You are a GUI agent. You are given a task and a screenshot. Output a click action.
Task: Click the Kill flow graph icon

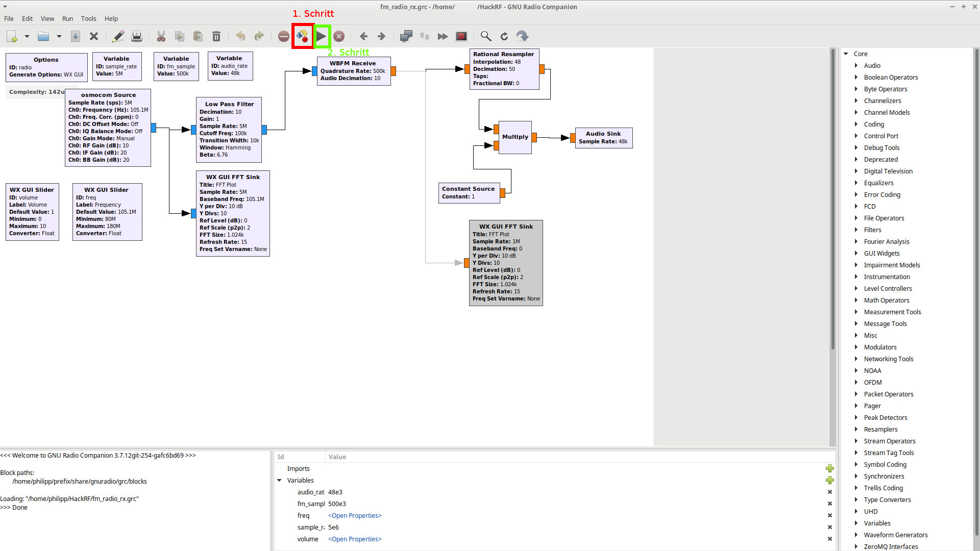pyautogui.click(x=339, y=36)
